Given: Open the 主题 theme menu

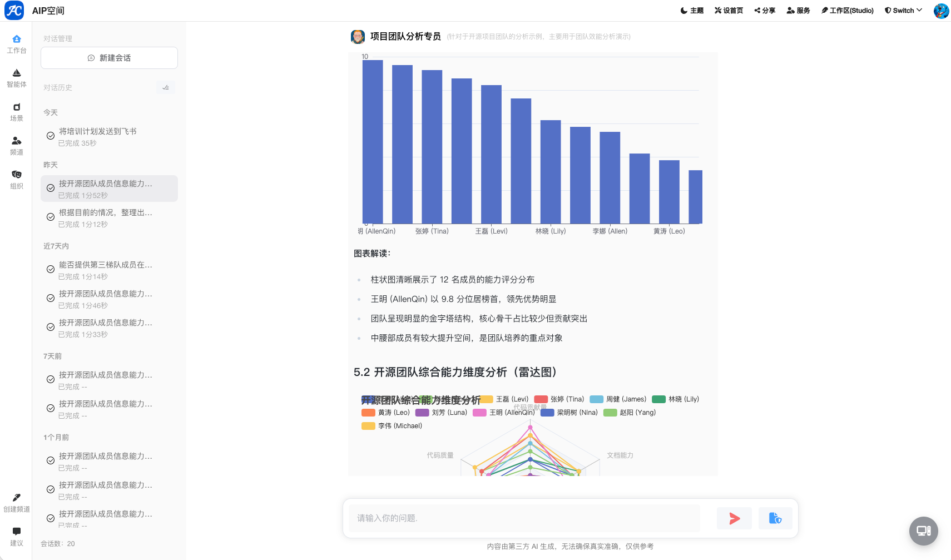Looking at the screenshot, I should pos(692,11).
